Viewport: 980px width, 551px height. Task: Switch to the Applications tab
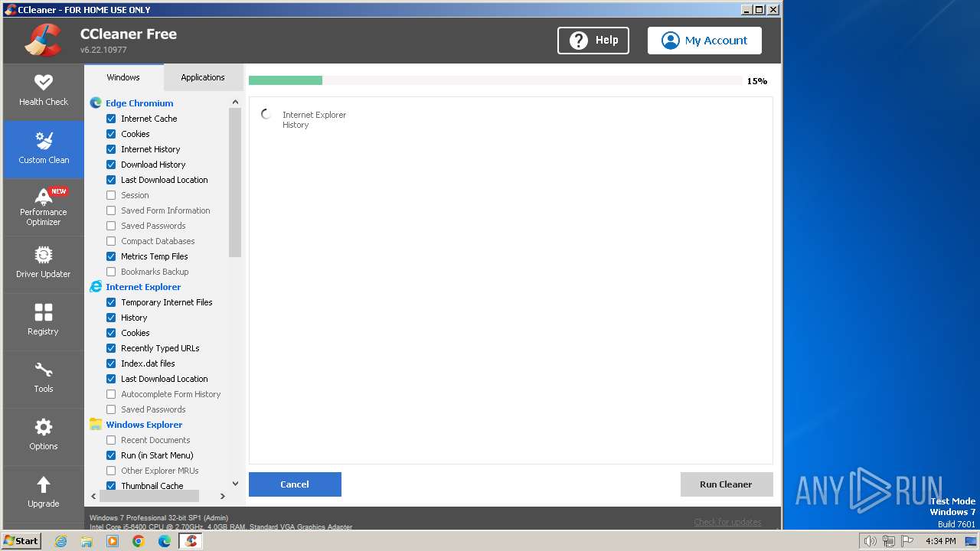point(203,77)
